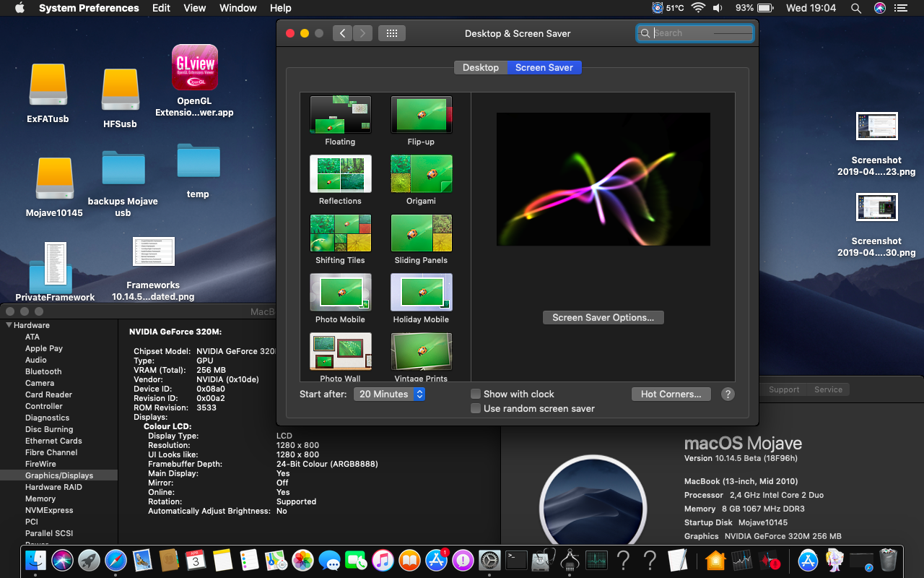Open Calendar icon in the Dock
The height and width of the screenshot is (578, 924).
(x=196, y=560)
